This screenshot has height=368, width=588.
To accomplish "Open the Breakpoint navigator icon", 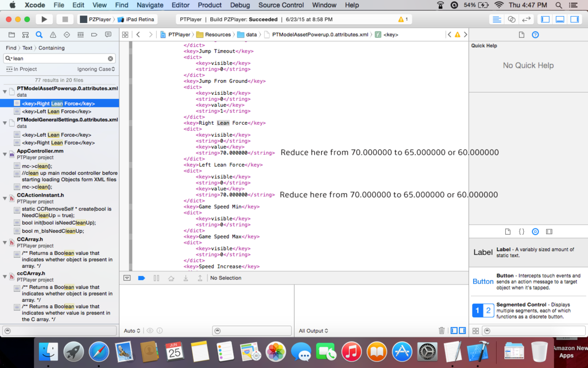I will 94,34.
